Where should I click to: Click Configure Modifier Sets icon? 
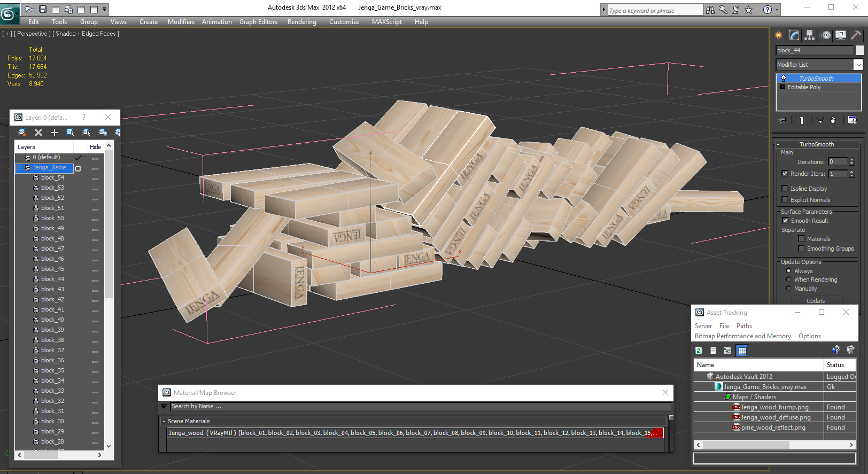click(852, 120)
